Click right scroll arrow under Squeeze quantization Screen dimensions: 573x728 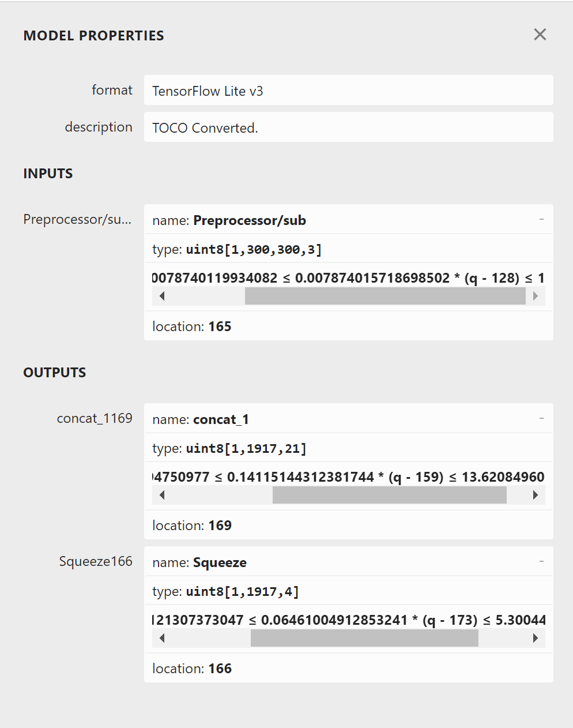(x=536, y=638)
